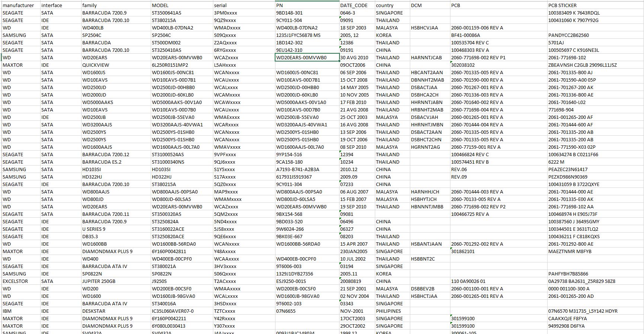
Task: Select the "18 SEP 2003" date cell
Action: [x=357, y=28]
